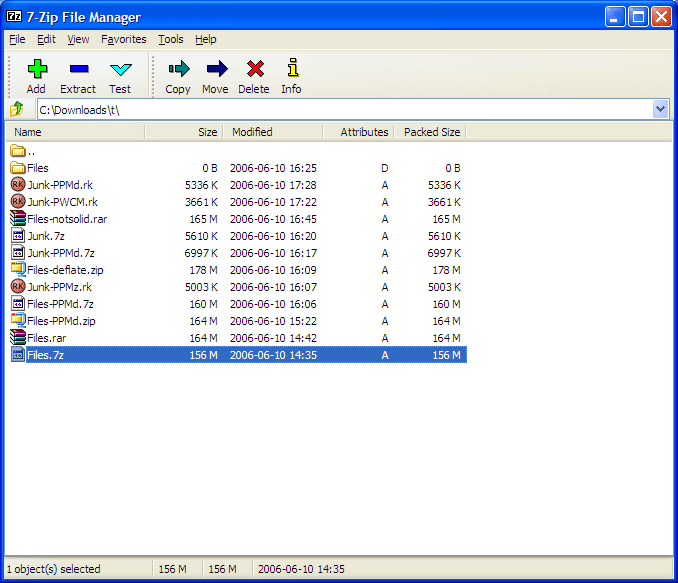This screenshot has height=583, width=678.
Task: Open the Favorites menu
Action: pyautogui.click(x=124, y=39)
